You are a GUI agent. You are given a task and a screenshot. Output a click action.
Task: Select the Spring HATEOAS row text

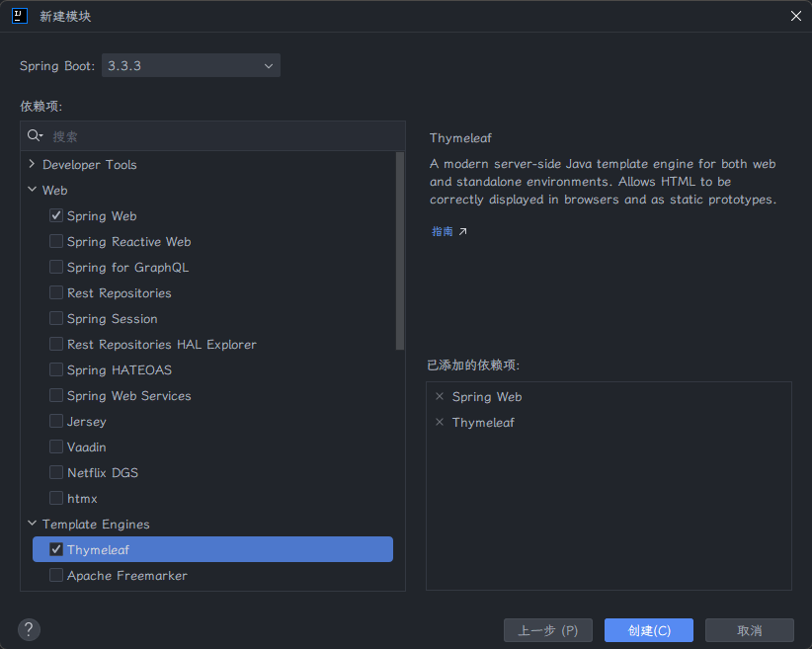point(120,370)
